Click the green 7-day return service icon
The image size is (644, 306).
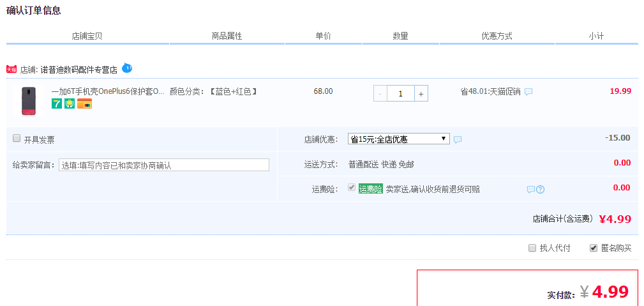point(57,103)
